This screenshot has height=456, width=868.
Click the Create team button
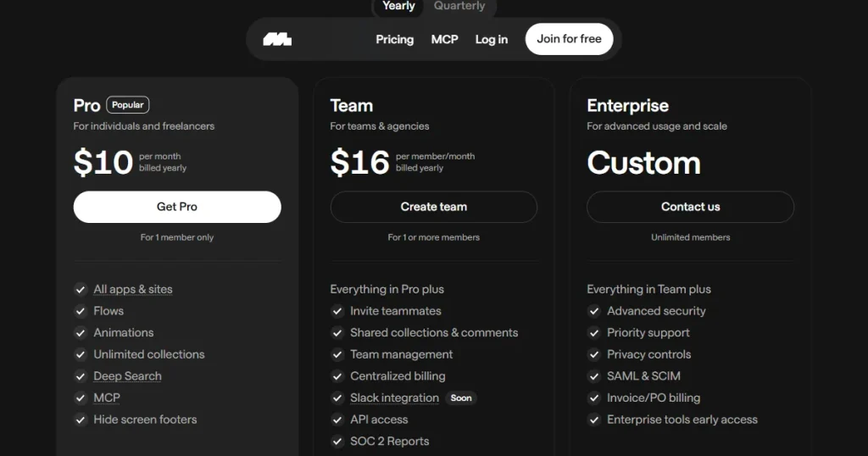pos(433,207)
